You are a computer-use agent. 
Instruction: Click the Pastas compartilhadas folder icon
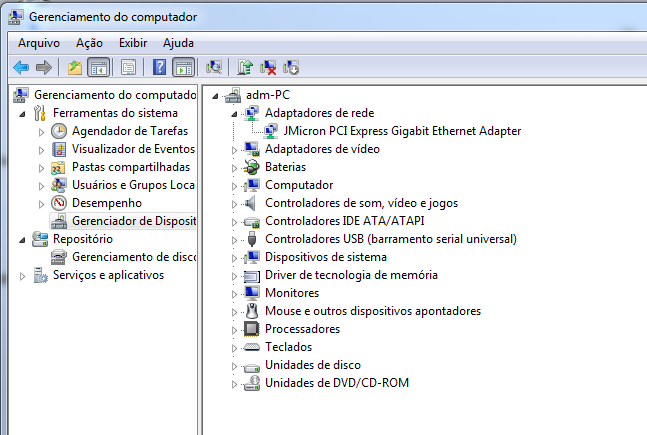point(59,167)
